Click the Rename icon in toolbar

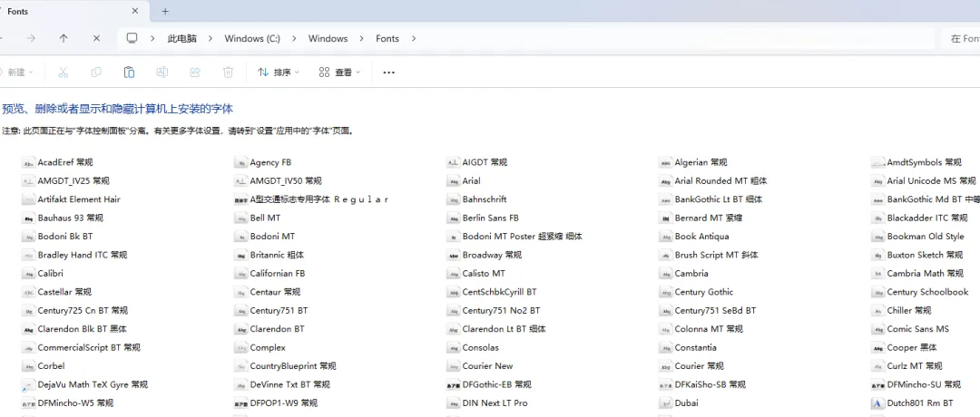point(162,73)
